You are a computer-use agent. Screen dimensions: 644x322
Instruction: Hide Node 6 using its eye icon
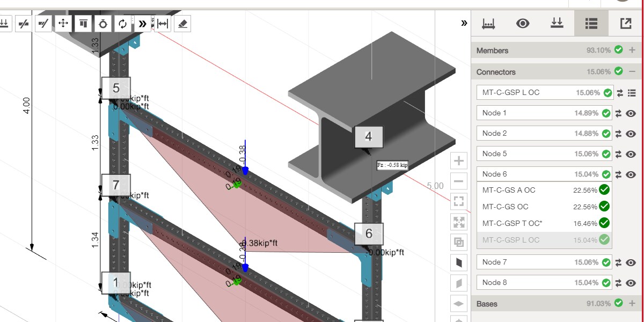tap(631, 174)
